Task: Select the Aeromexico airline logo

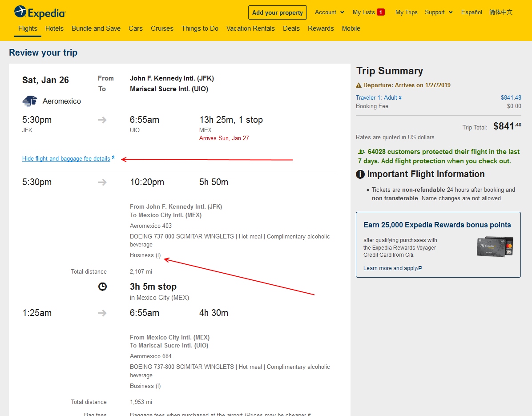Action: (29, 101)
